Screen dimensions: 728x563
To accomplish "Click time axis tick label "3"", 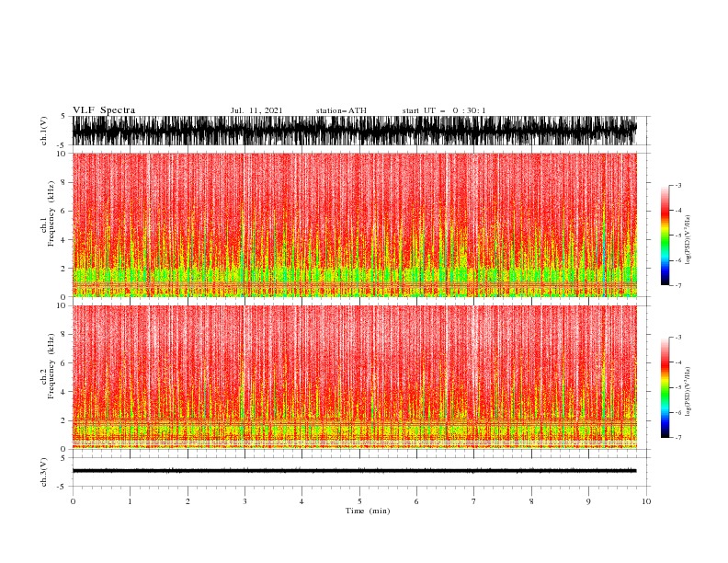I will click(245, 501).
